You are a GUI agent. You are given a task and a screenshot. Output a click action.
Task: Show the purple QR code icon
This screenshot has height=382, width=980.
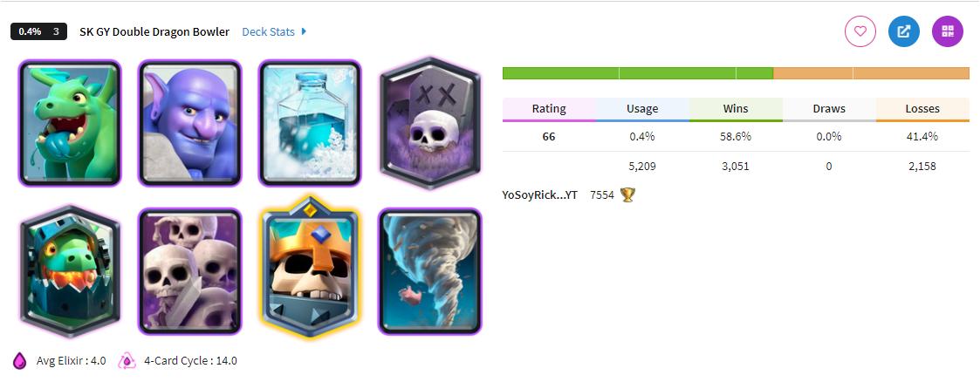pos(948,31)
